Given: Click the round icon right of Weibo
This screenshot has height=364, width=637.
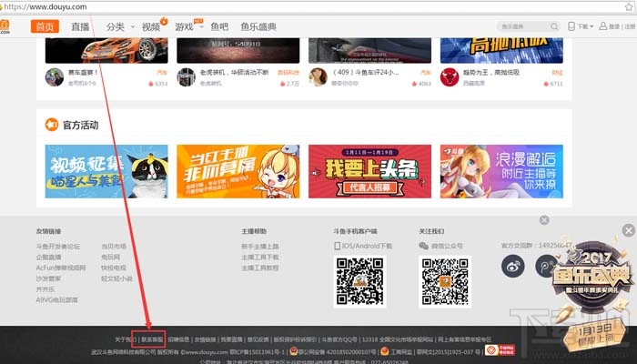Looking at the screenshot, I should (x=545, y=266).
